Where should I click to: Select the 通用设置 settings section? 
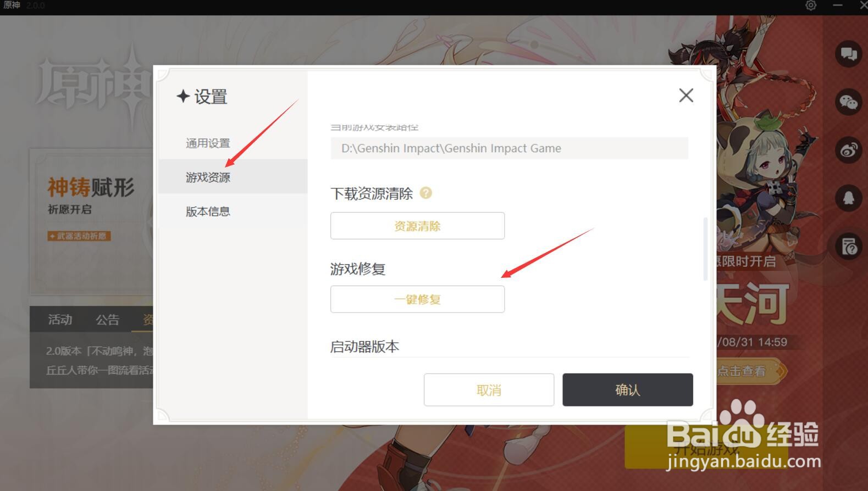[208, 143]
